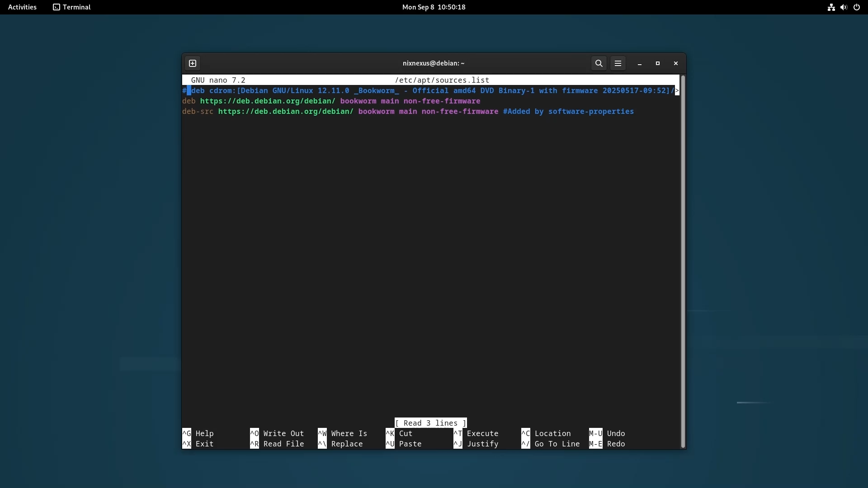
Task: Click the network status icon in top bar
Action: pos(831,7)
